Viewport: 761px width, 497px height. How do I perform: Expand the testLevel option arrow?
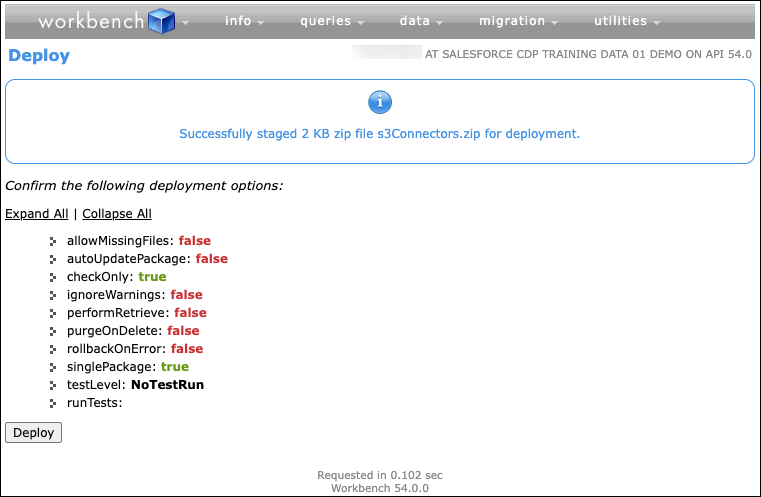pos(53,385)
